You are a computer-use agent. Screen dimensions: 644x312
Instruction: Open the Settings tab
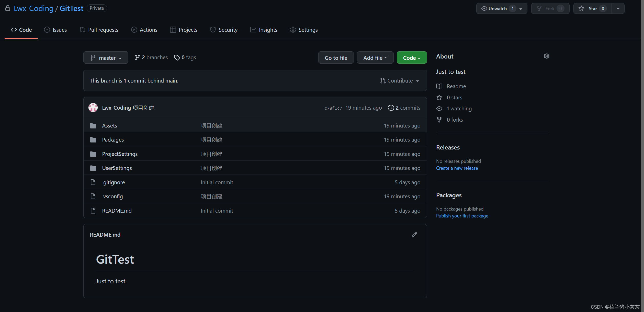point(304,30)
